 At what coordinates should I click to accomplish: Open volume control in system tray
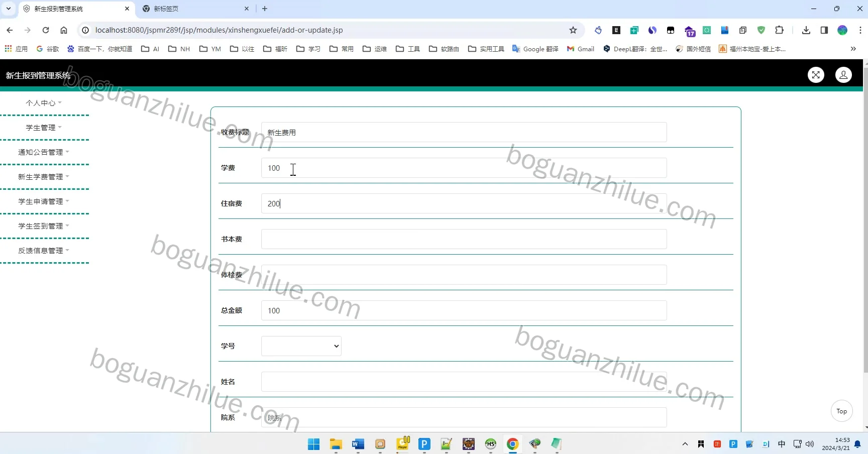(x=810, y=444)
